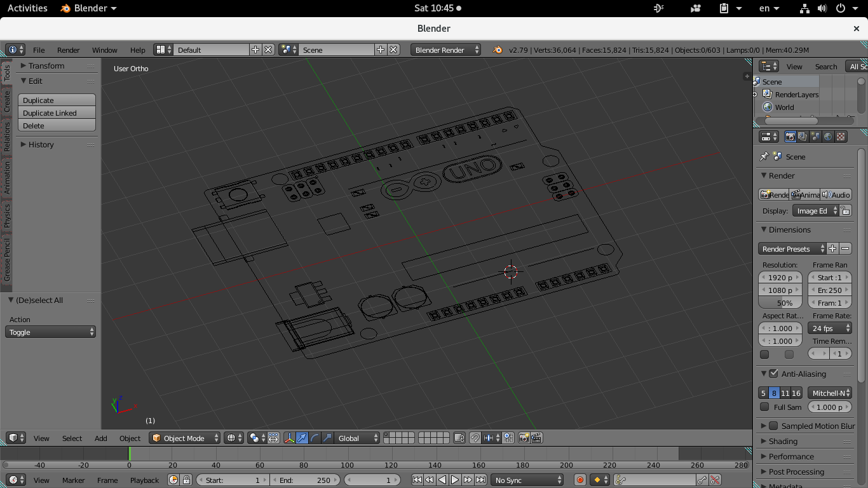Open the GNOME Activities overview
The image size is (868, 488).
click(27, 8)
